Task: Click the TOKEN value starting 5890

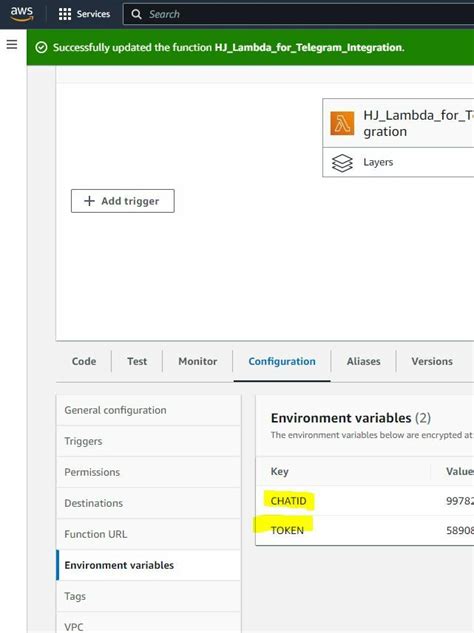Action: [x=460, y=530]
